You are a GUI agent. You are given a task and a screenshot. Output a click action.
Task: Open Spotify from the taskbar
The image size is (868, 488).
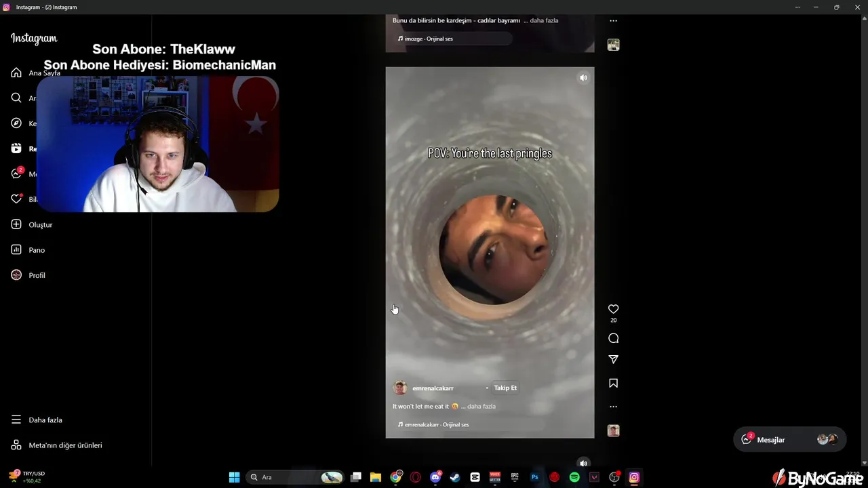[x=574, y=477]
